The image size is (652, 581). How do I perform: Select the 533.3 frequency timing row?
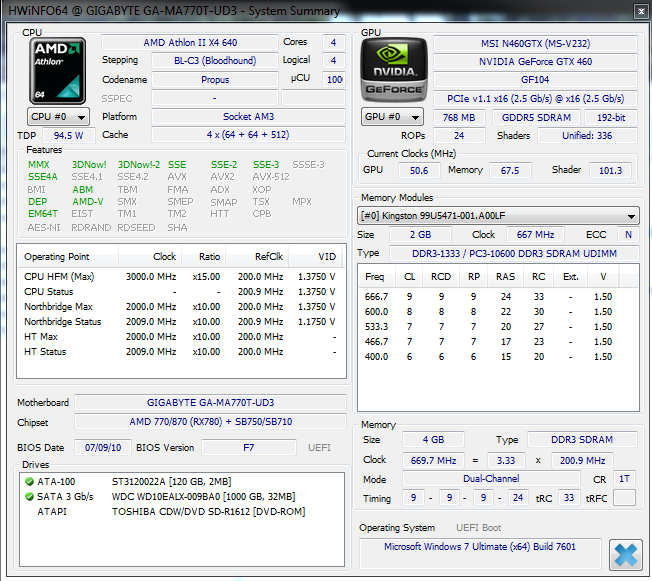[x=498, y=326]
